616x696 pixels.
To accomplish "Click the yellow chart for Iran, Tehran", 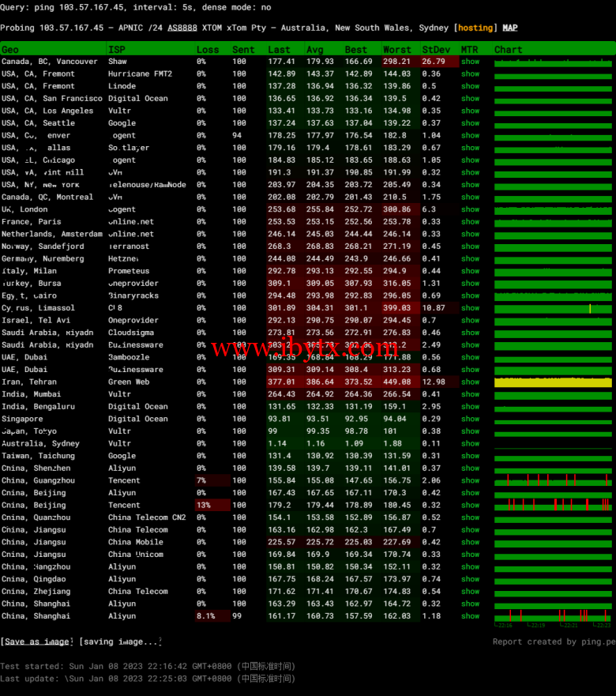I will pos(553,382).
